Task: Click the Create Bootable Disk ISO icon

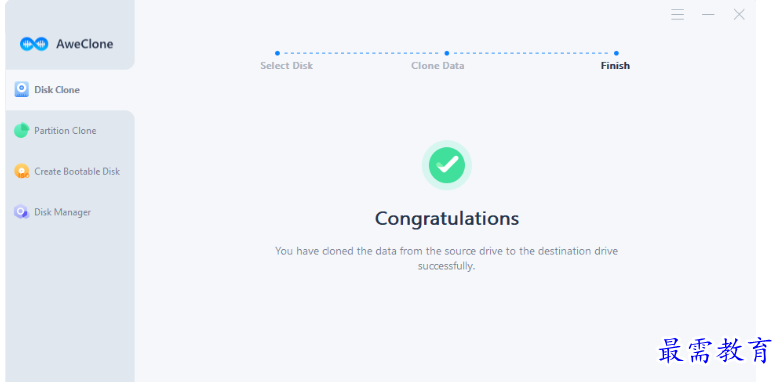Action: [21, 171]
